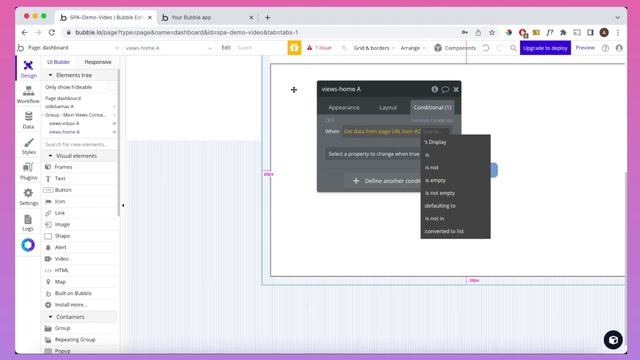Switch to the UI Builder tab
The image size is (640, 360).
click(58, 62)
